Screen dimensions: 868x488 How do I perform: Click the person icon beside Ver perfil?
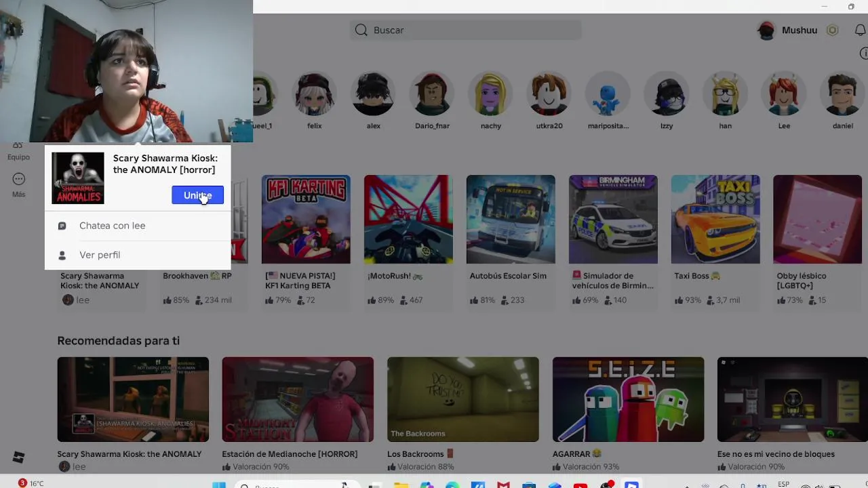pyautogui.click(x=62, y=255)
